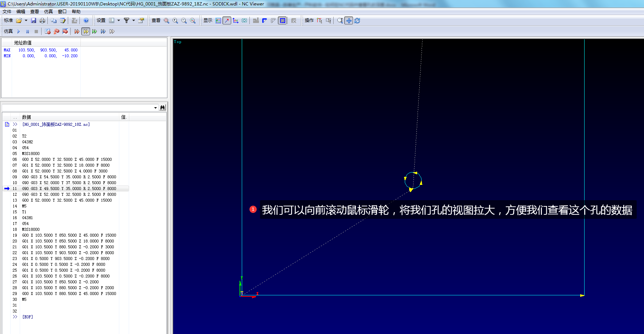This screenshot has width=644, height=334.
Task: Toggle the display list panel icon
Action: click(218, 21)
